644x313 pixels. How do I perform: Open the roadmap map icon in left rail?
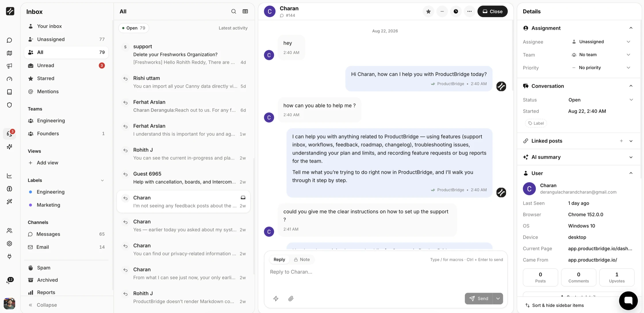[9, 53]
